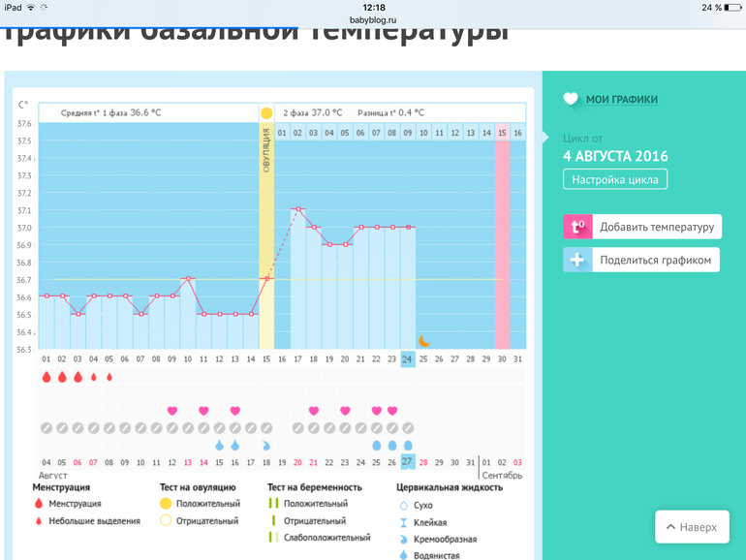Open Настройка цикла settings
This screenshot has height=560, width=746.
[x=614, y=179]
